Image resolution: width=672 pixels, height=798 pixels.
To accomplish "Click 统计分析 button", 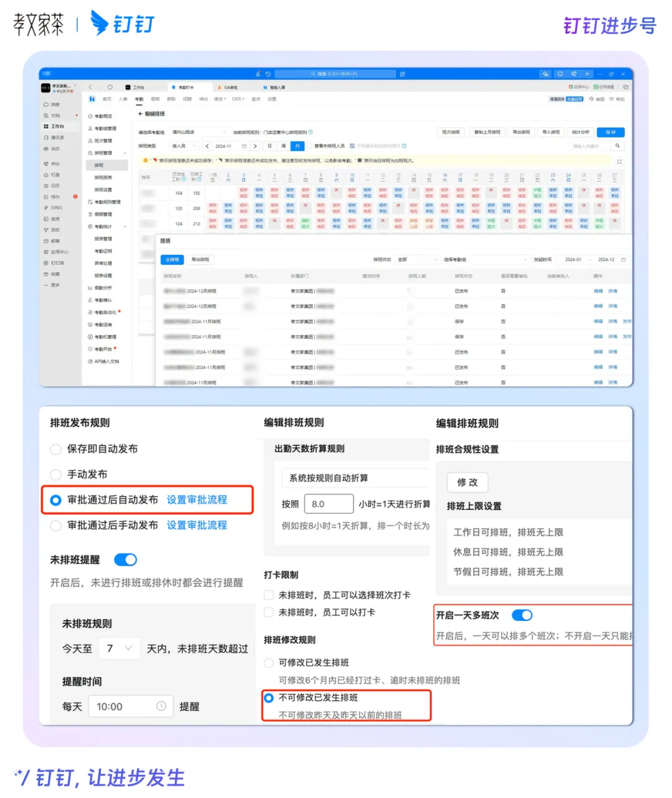I will point(581,132).
